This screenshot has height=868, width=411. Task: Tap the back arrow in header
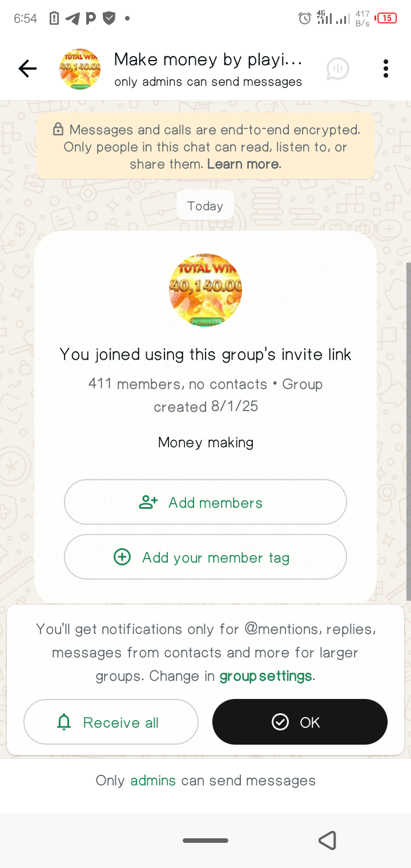[27, 69]
